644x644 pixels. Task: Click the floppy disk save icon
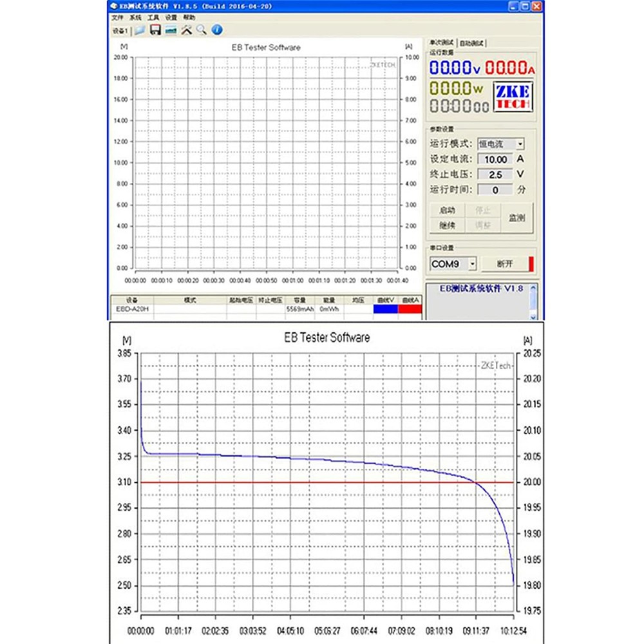155,30
